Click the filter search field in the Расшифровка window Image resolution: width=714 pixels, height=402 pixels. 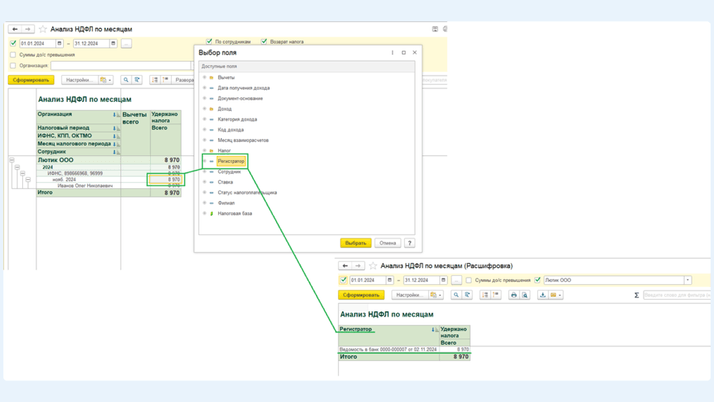tap(675, 295)
